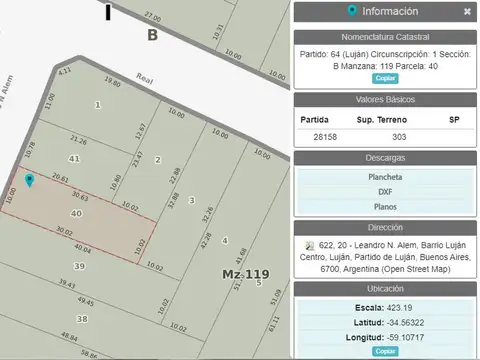
Task: Click the 40.04 measurement above parcel 39
Action: tap(82, 248)
